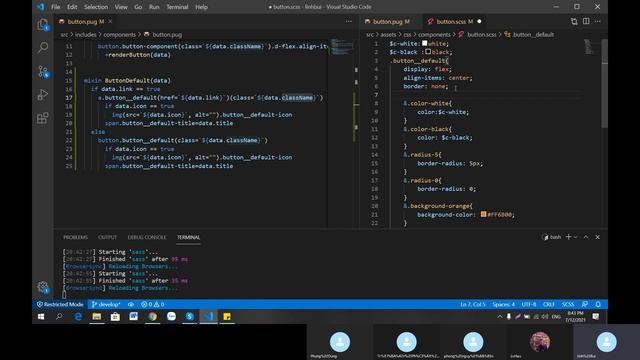Change SCSS language mode
The image size is (640, 360).
(568, 304)
